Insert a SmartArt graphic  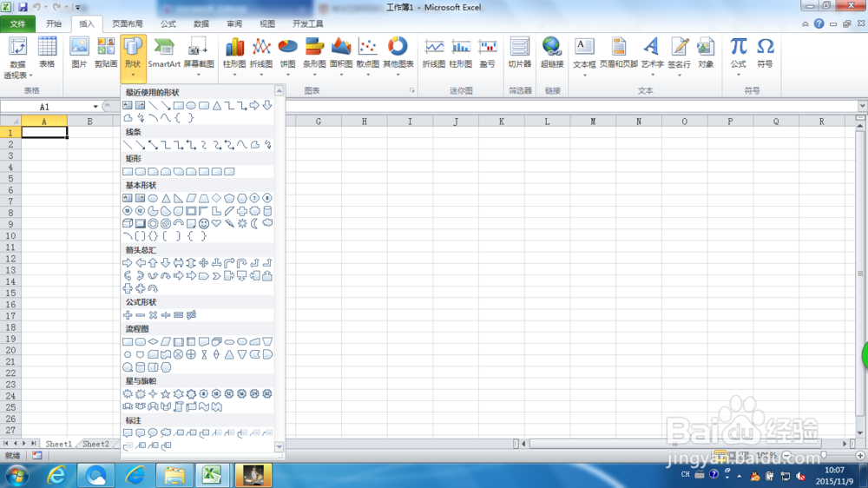pyautogui.click(x=164, y=53)
